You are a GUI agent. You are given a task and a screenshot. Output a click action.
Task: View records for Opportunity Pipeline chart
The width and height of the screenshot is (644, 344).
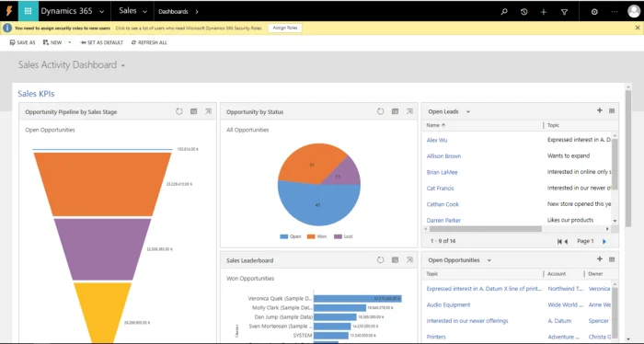tap(194, 111)
